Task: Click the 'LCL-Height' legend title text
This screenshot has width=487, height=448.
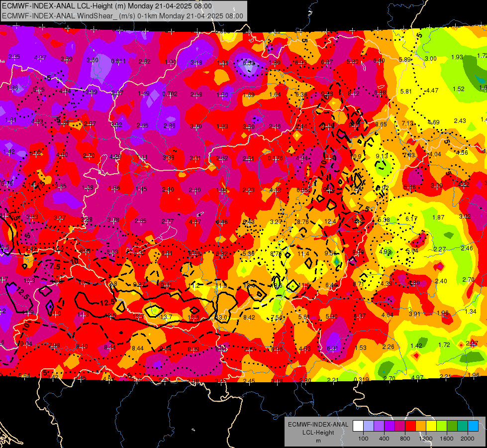Action: coord(318,433)
